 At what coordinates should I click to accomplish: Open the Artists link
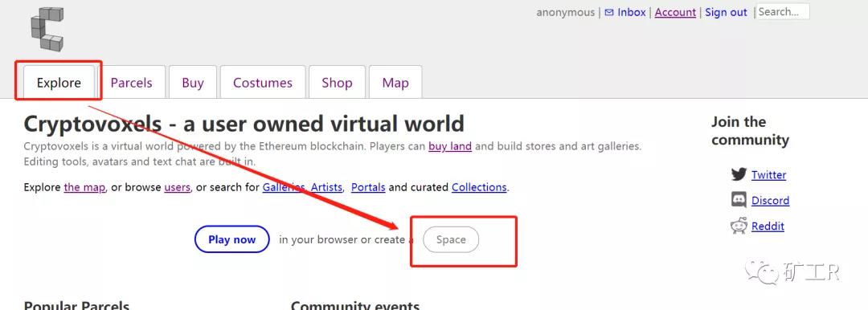click(x=326, y=187)
